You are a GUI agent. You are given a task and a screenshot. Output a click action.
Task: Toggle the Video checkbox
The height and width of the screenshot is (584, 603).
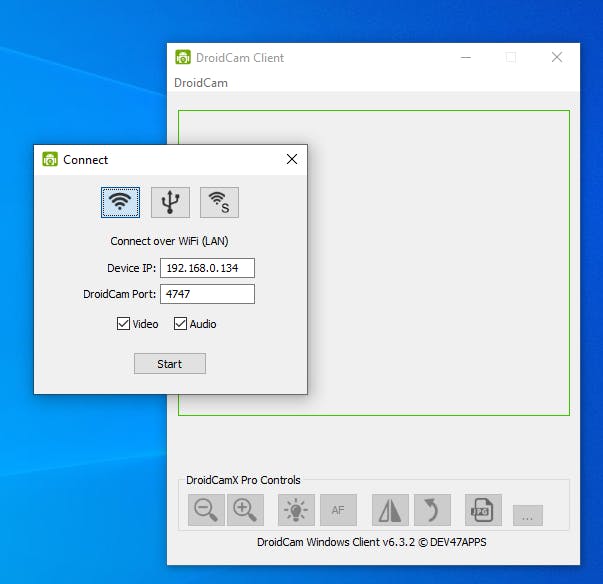pos(123,324)
